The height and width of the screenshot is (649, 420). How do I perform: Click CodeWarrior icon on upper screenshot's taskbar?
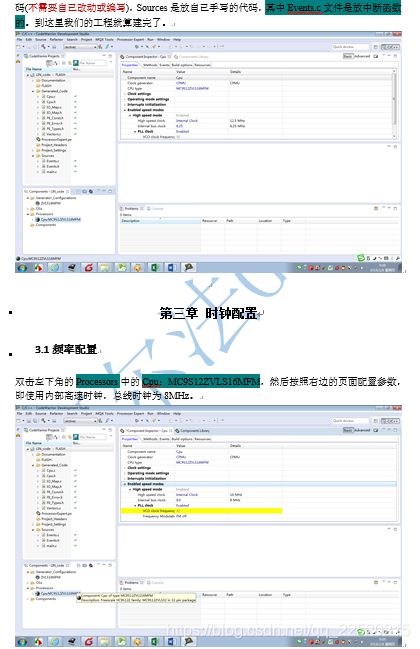[188, 268]
